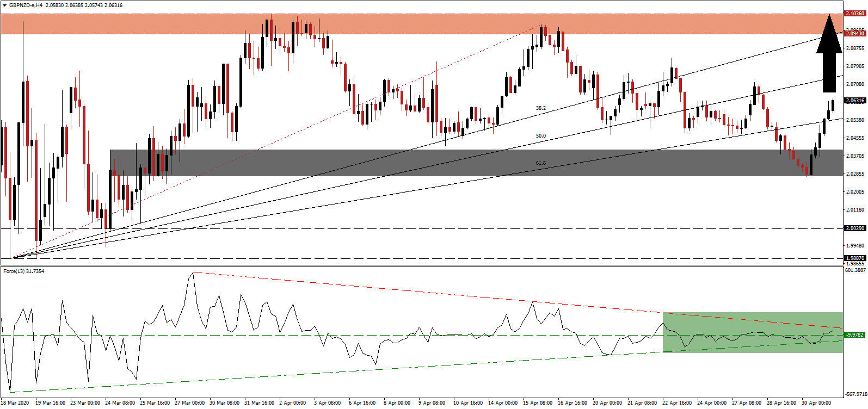Click the 22 Apr 16:00 time axis label
Viewport: 868px width, 409px height.
[x=676, y=403]
